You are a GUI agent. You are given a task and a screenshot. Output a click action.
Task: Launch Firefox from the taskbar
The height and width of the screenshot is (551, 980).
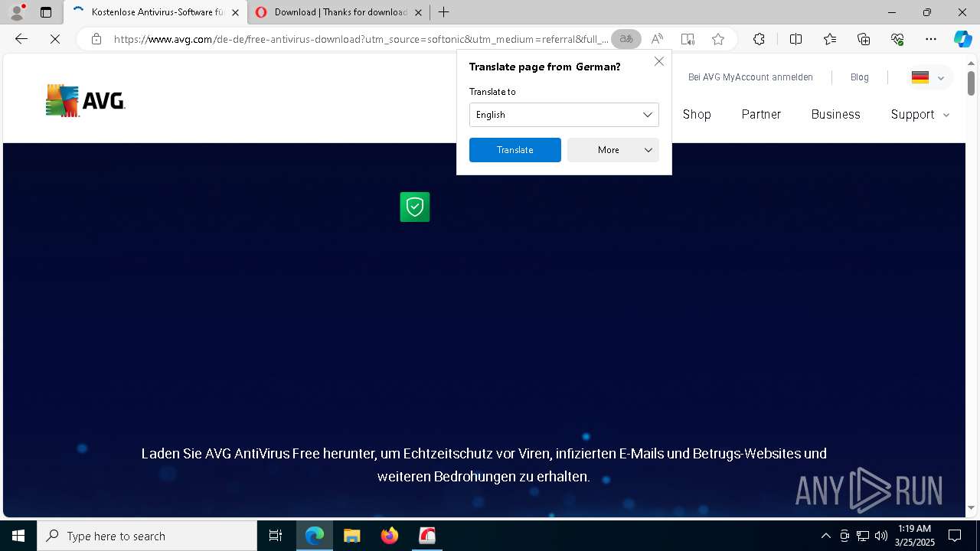click(x=390, y=536)
